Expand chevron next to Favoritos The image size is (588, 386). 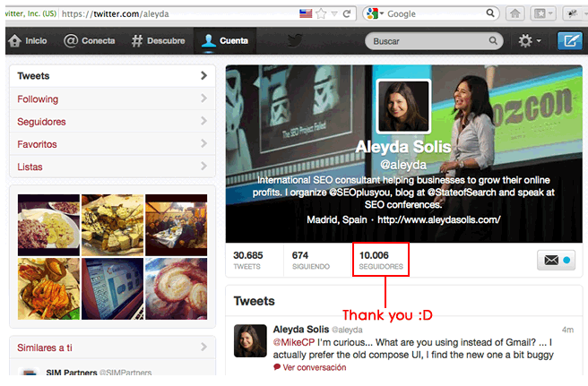pos(203,143)
